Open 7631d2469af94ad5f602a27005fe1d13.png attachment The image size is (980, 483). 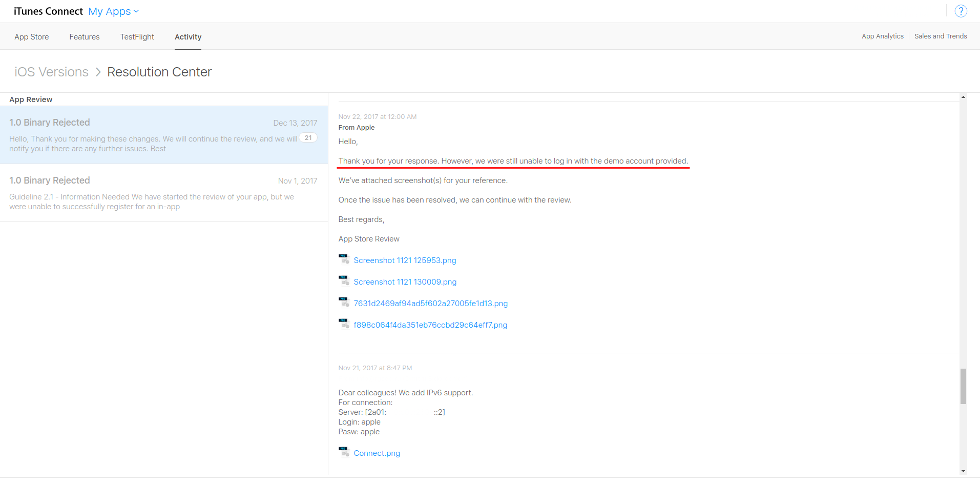tap(430, 304)
